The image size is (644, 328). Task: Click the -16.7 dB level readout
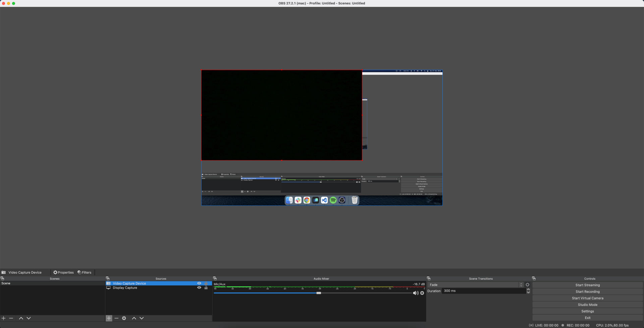tap(419, 284)
